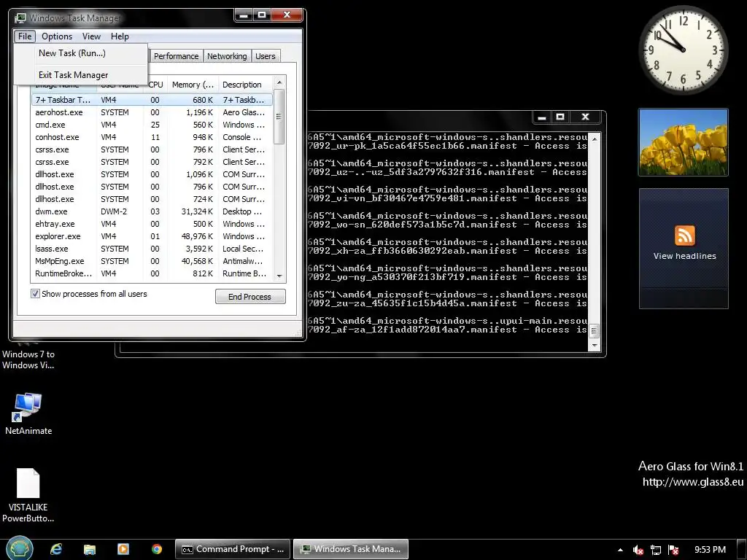Viewport: 747px width, 560px height.
Task: Select the conhost.exe process row
Action: pyautogui.click(x=152, y=137)
